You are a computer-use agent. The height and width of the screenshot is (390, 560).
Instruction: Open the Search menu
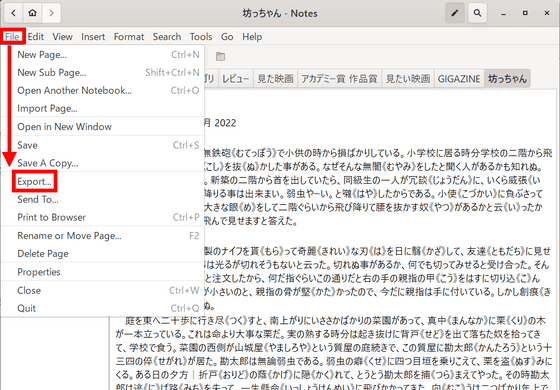pyautogui.click(x=167, y=36)
